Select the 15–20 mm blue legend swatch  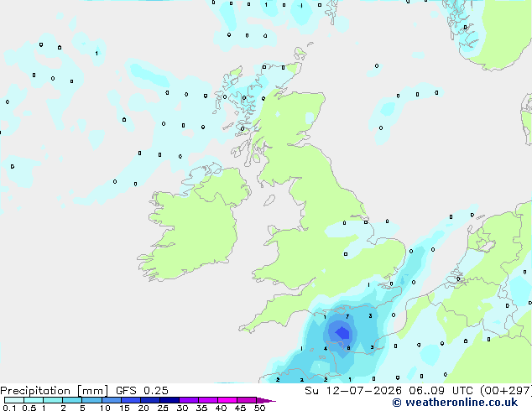pyautogui.click(x=130, y=400)
